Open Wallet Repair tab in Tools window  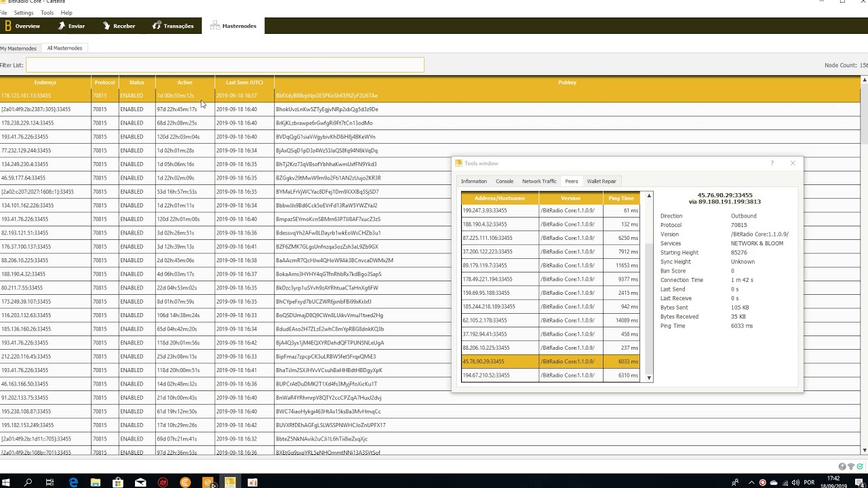click(601, 182)
